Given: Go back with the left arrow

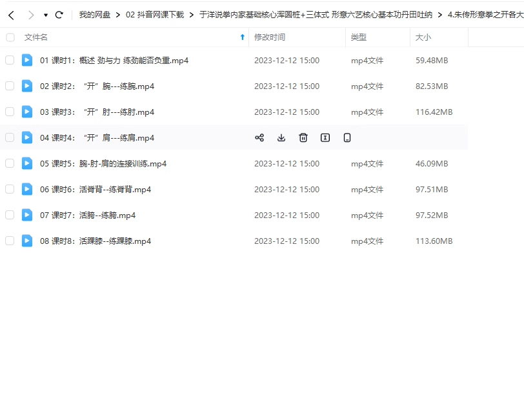Looking at the screenshot, I should [11, 15].
